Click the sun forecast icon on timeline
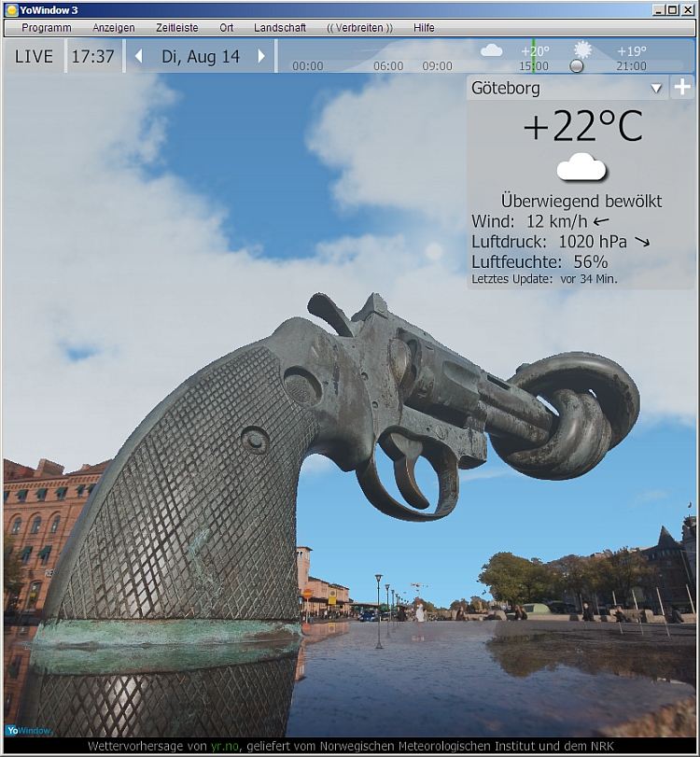700x757 pixels. coord(583,49)
